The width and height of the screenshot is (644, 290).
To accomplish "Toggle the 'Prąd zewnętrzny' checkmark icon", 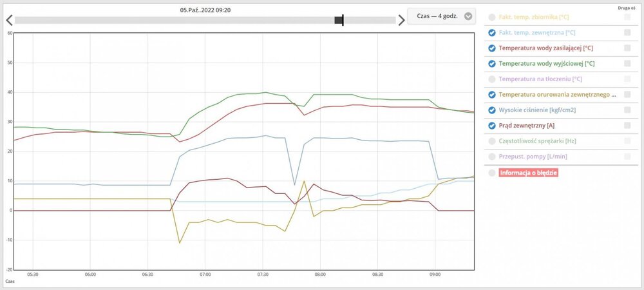I will click(493, 126).
